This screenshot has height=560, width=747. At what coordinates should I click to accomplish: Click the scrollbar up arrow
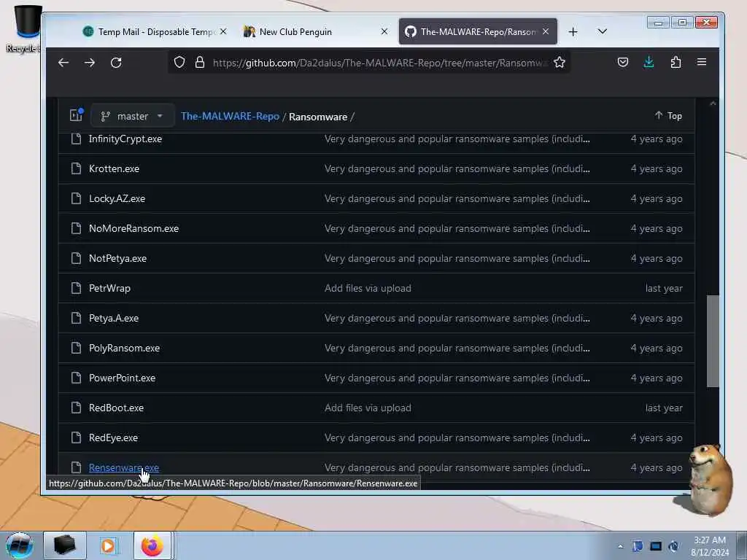point(713,104)
